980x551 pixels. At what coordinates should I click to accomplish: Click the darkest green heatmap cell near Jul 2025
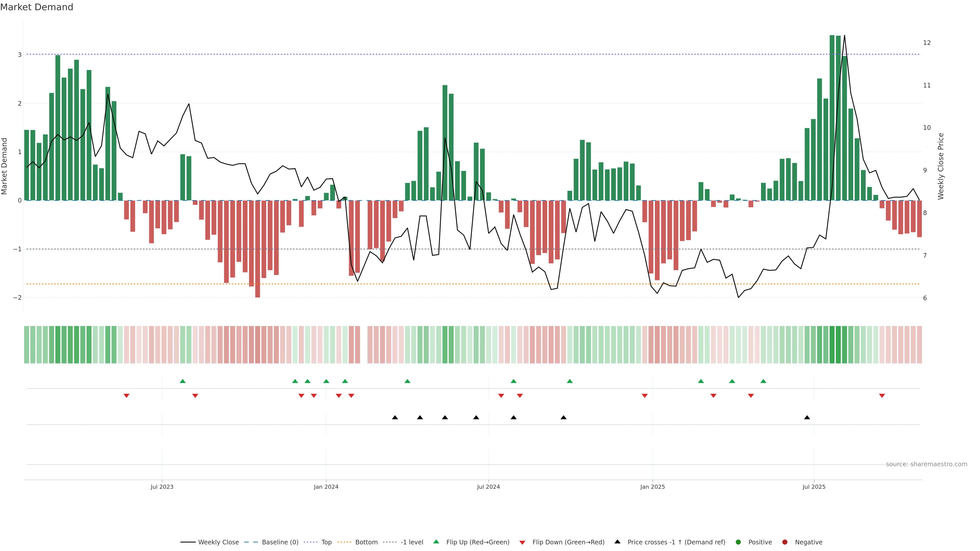pyautogui.click(x=832, y=345)
